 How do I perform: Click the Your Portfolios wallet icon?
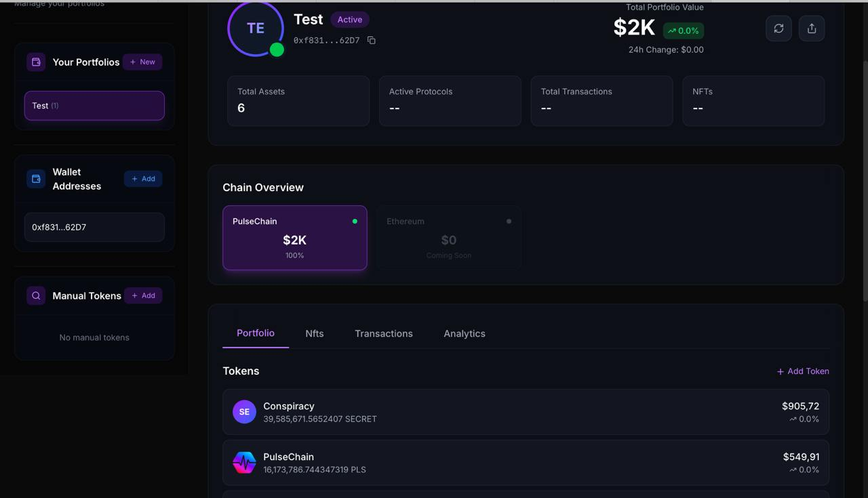pyautogui.click(x=36, y=62)
